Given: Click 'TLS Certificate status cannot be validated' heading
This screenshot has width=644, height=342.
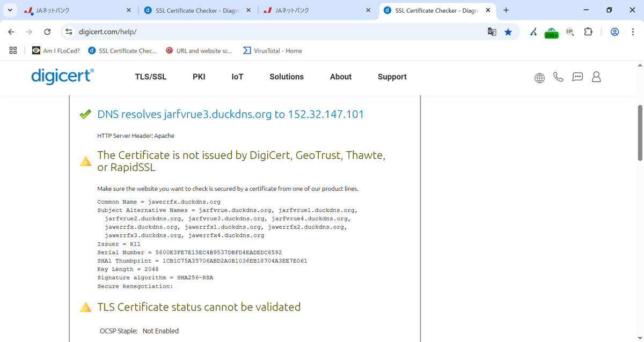Looking at the screenshot, I should click(x=199, y=307).
